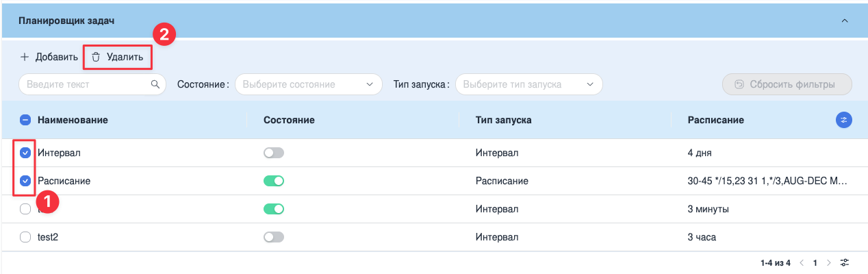Image resolution: width=868 pixels, height=274 pixels.
Task: Click the Введите текст search field
Action: (x=92, y=84)
